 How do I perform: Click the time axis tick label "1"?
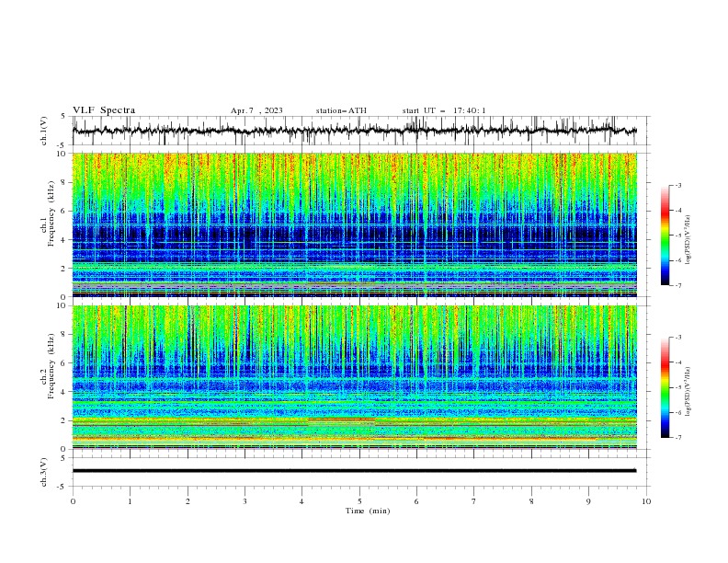click(x=130, y=501)
